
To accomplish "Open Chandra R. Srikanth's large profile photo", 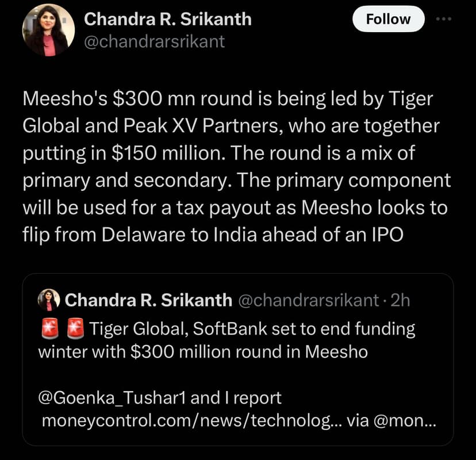I will pos(48,30).
